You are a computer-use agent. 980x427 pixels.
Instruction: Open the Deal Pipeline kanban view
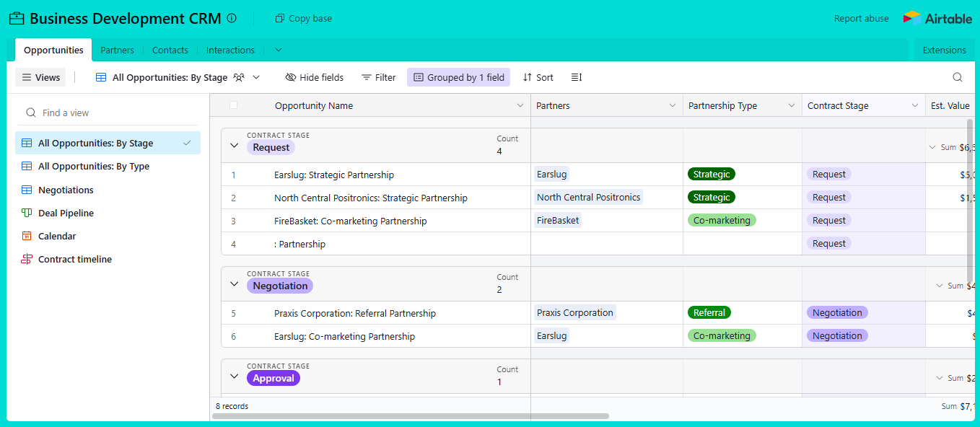108,213
